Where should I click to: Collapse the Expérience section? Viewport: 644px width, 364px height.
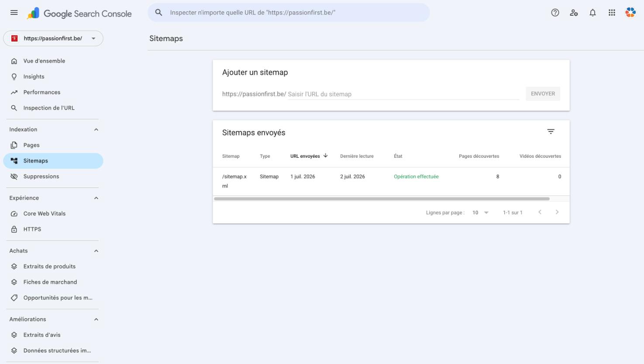pyautogui.click(x=96, y=198)
